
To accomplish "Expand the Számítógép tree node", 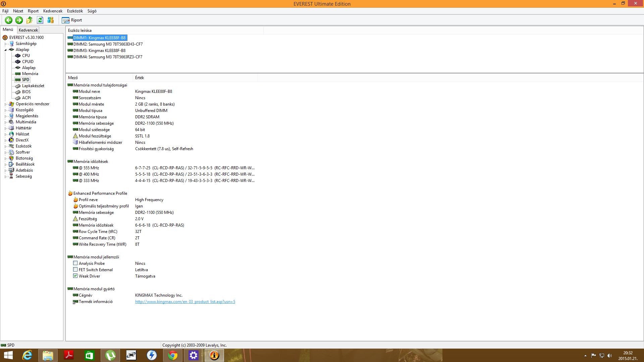I will (x=6, y=44).
